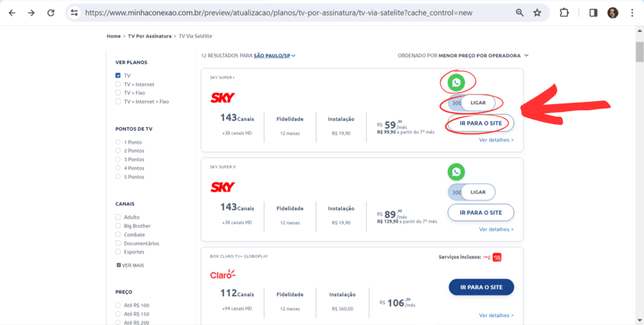Viewport: 644px width, 325px height.
Task: Select the 4 Pontos radio option
Action: (118, 168)
